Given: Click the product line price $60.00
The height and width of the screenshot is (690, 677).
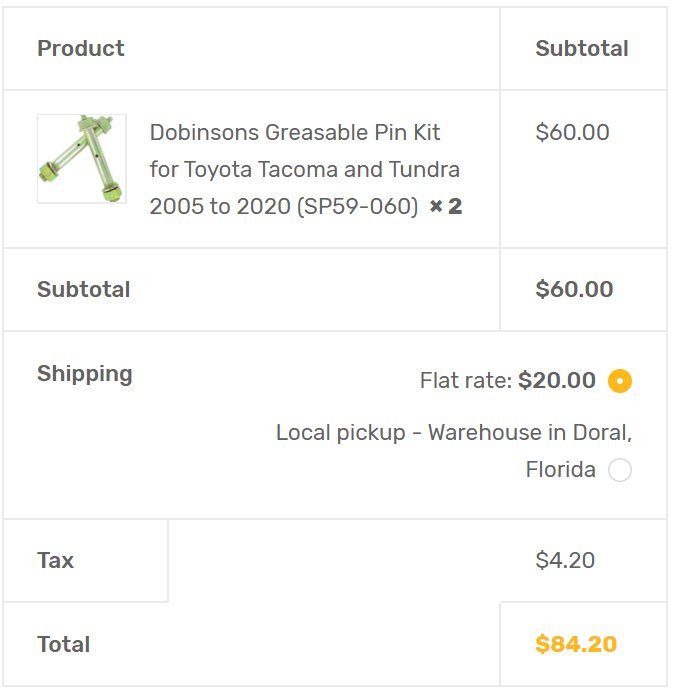Looking at the screenshot, I should pos(572,132).
